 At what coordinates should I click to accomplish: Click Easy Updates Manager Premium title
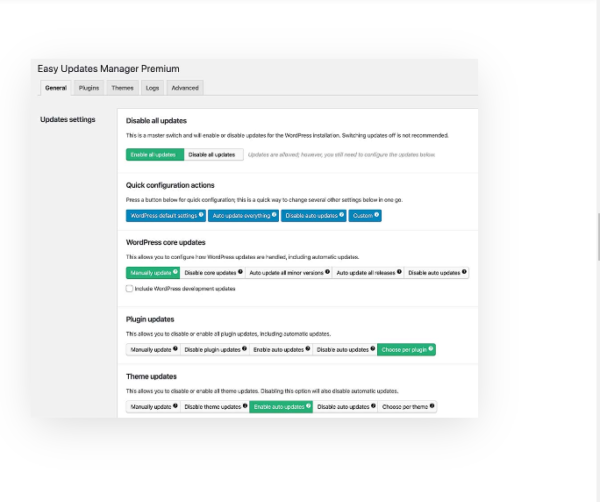108,69
